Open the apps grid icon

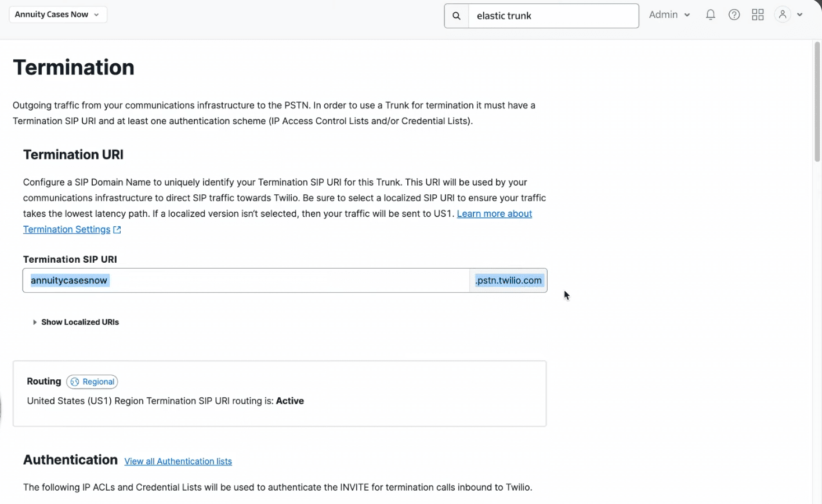(758, 15)
